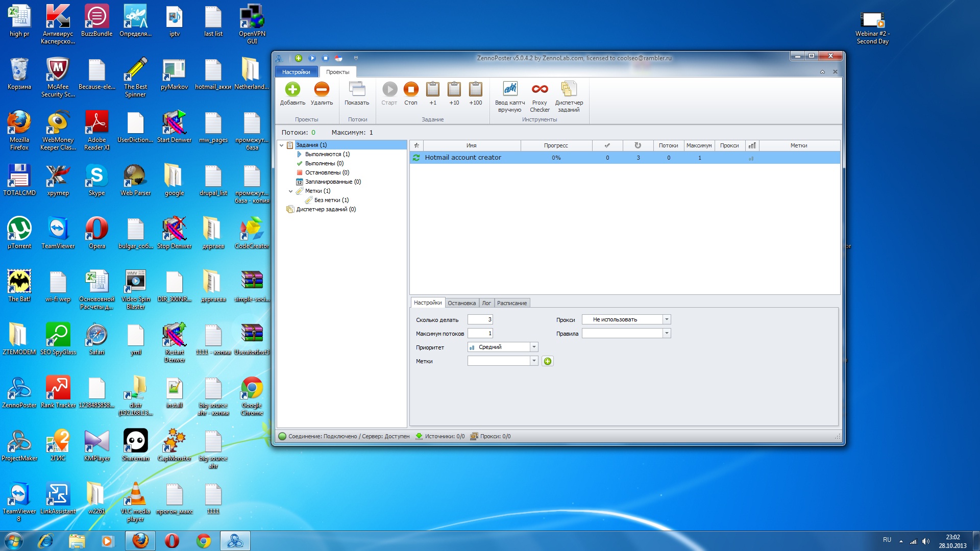
Task: Open the Прокси dropdown
Action: 666,319
